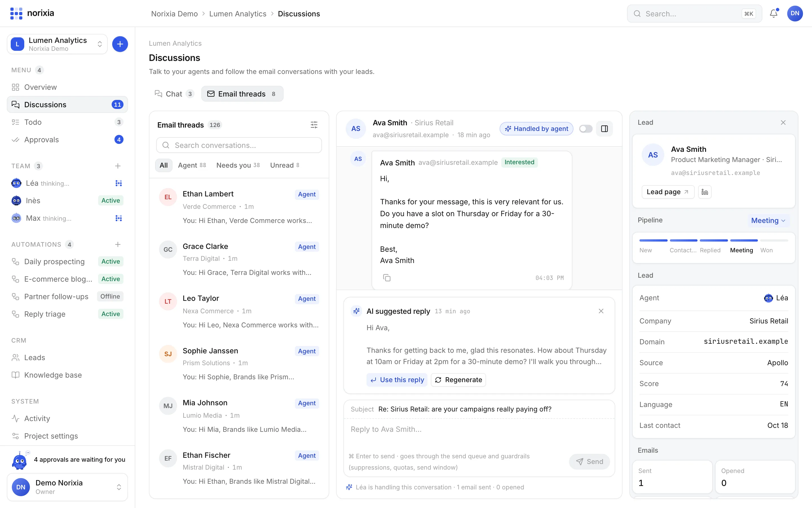
Task: Expand the Demo Norixia account menu
Action: pos(67,487)
